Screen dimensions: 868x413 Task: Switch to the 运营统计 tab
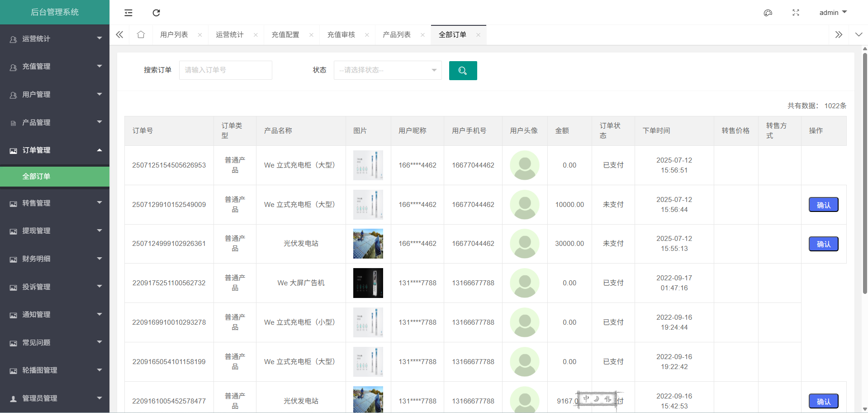(229, 35)
